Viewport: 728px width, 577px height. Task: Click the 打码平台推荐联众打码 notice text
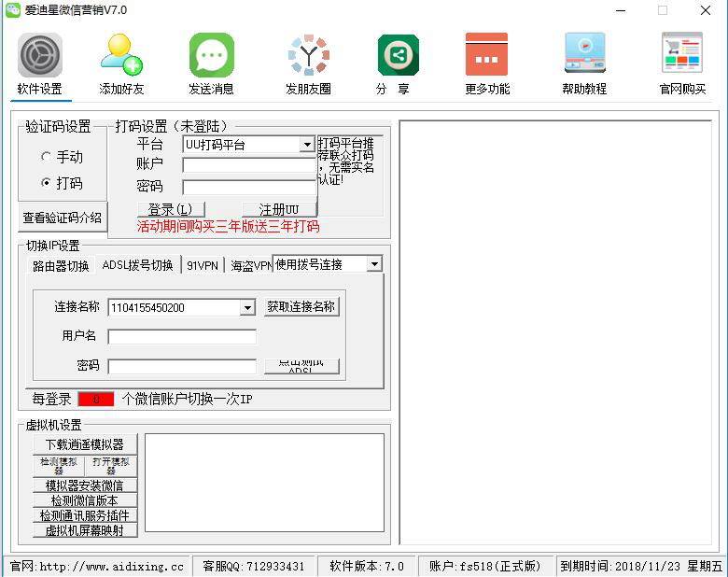pyautogui.click(x=346, y=161)
